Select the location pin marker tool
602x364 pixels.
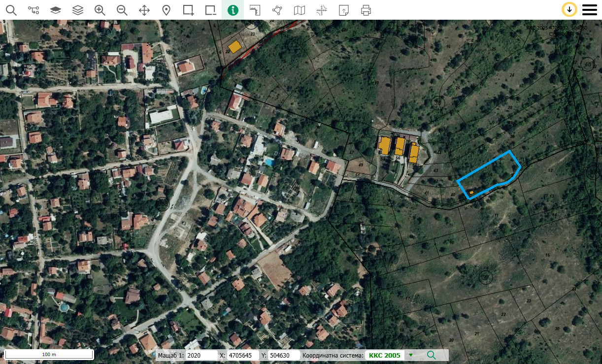[x=167, y=10]
